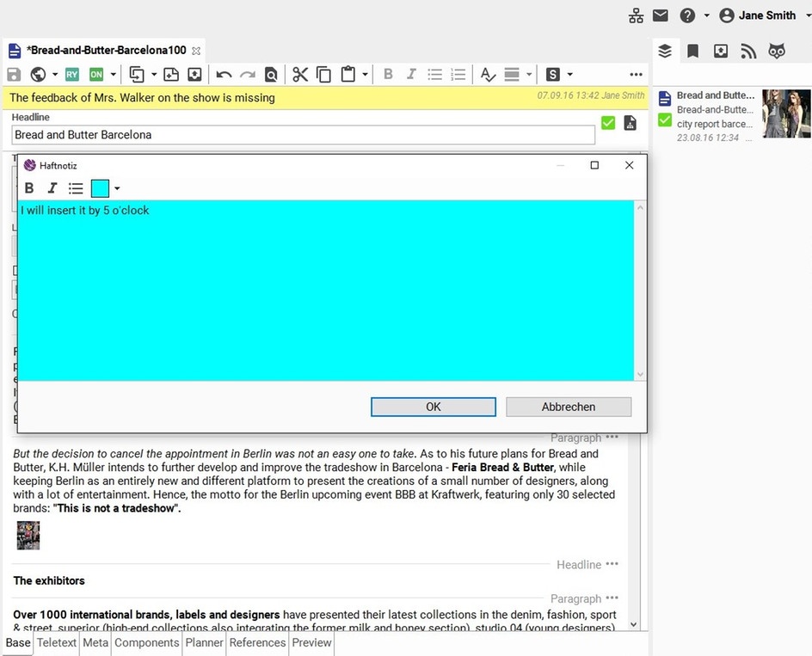Click the insert new component icon

(171, 75)
